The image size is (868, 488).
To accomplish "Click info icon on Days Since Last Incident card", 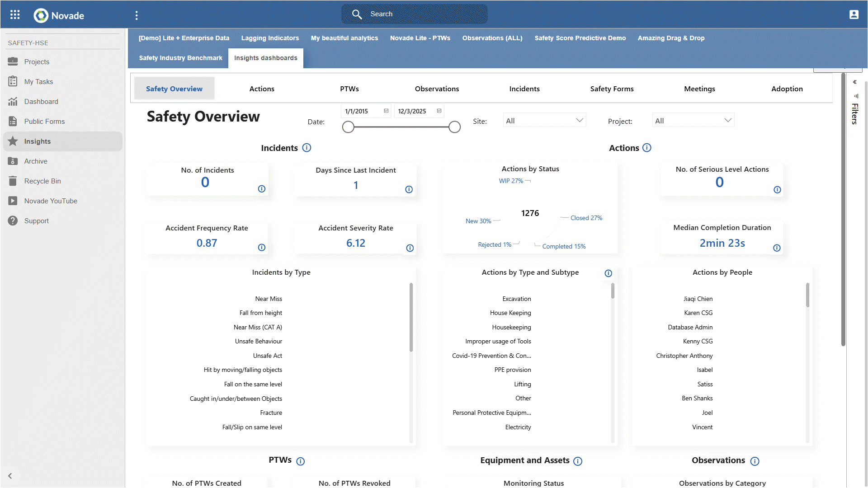I will (x=409, y=190).
